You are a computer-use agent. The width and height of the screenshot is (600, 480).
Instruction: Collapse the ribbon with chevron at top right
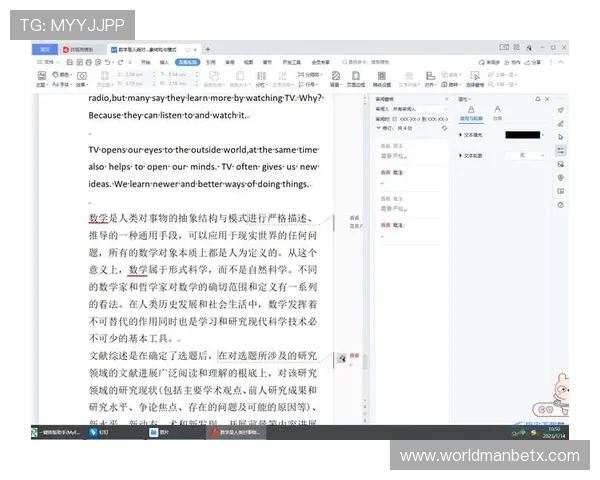click(561, 62)
